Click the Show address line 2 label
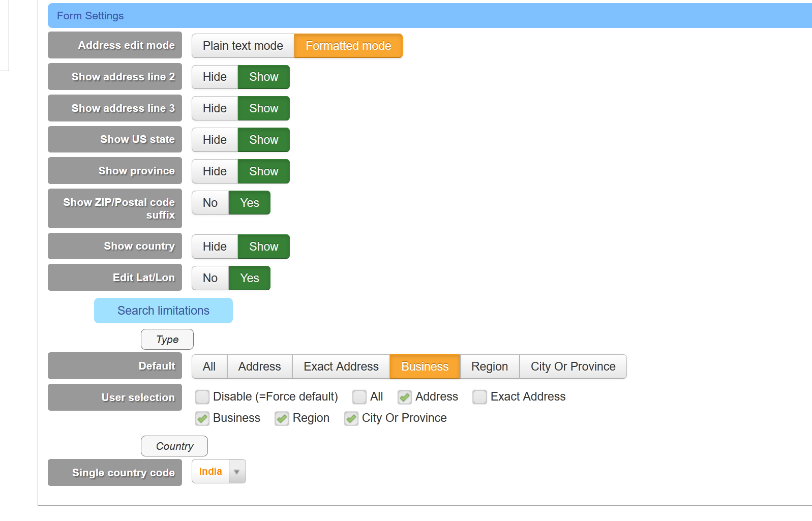Viewport: 812px width, 521px height. click(115, 77)
